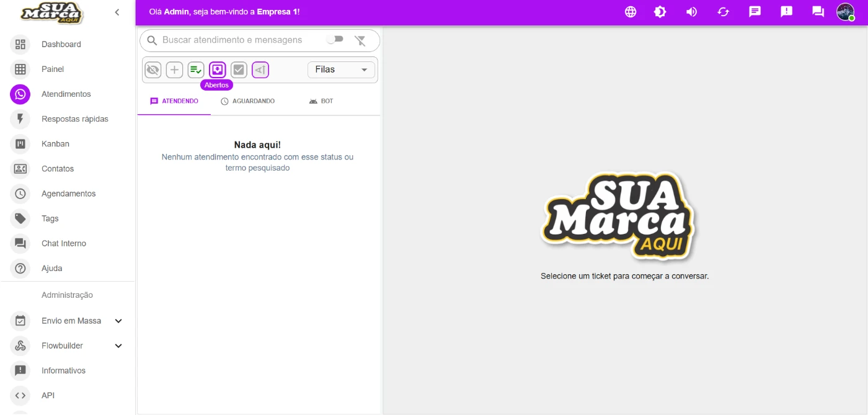Open the Filas dropdown
Screen dimensions: 868x415
pos(341,70)
